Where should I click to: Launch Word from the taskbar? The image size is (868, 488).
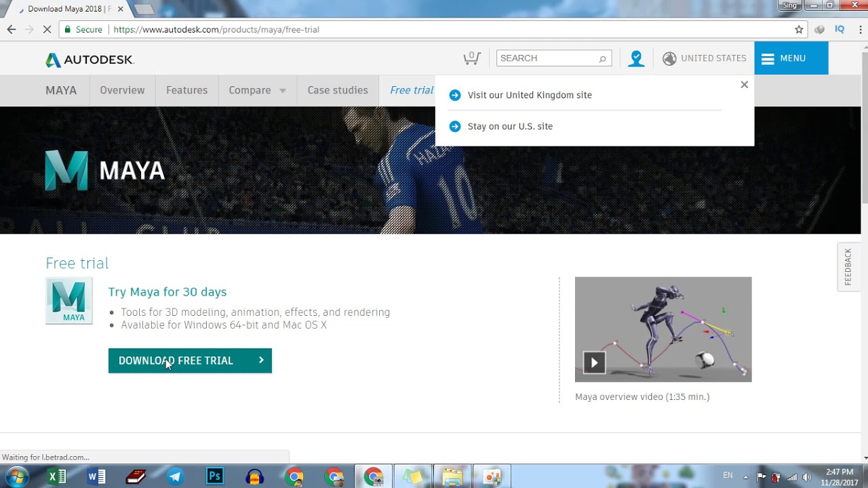(x=96, y=476)
